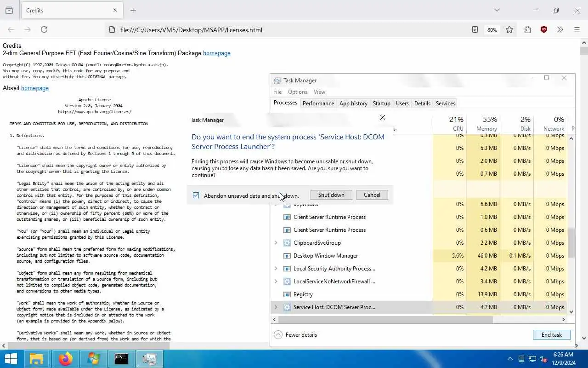Switch to the Startup tab
Viewport: 588px width, 368px height.
(381, 103)
